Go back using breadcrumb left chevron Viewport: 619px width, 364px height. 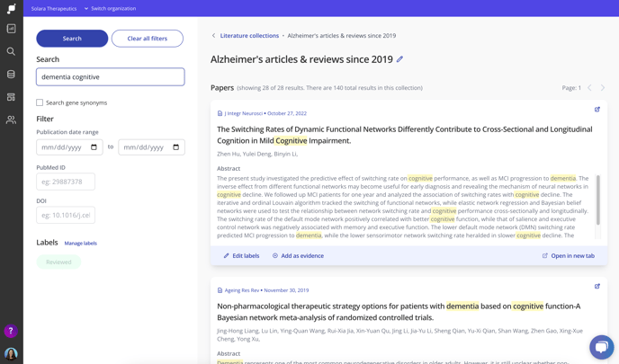pos(213,35)
